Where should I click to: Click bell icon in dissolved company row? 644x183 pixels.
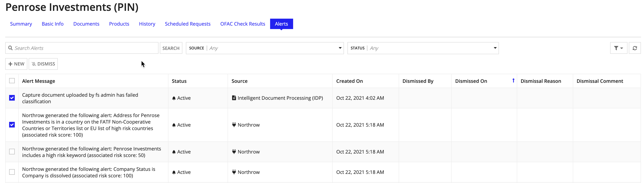[x=174, y=172]
